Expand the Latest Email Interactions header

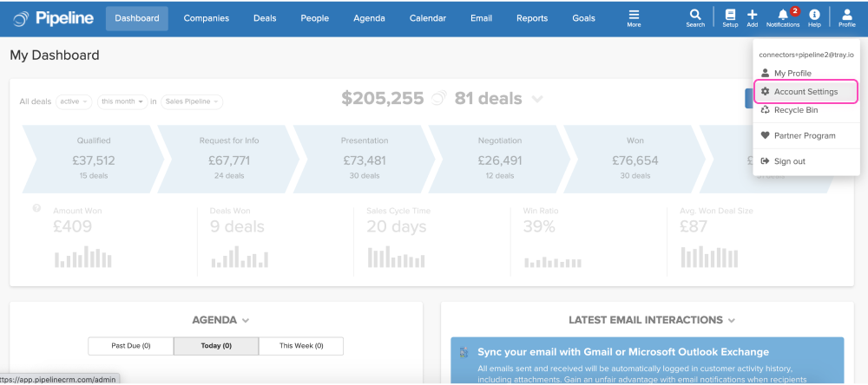[x=652, y=320]
